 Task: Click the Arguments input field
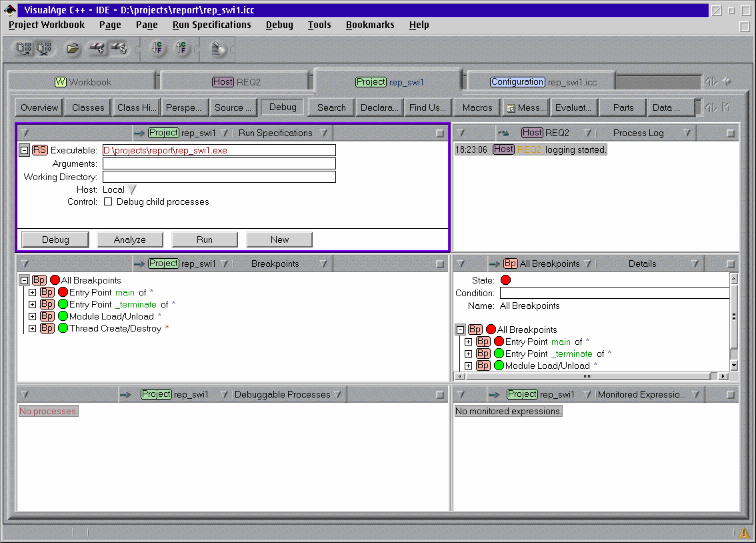pyautogui.click(x=219, y=163)
